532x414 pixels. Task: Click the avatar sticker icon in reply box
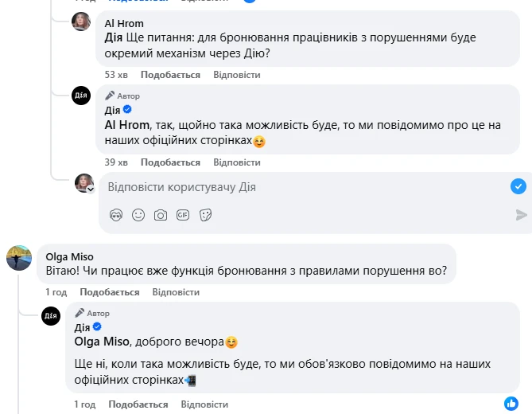click(x=116, y=215)
